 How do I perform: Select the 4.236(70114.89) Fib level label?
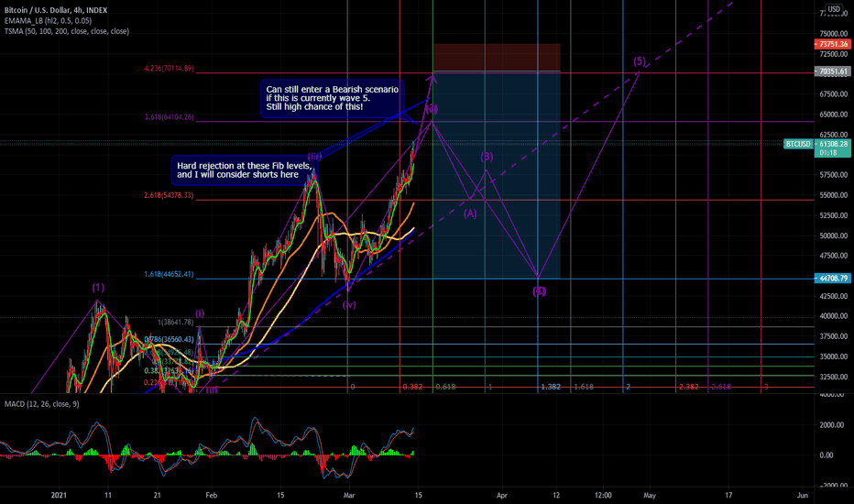pyautogui.click(x=169, y=69)
